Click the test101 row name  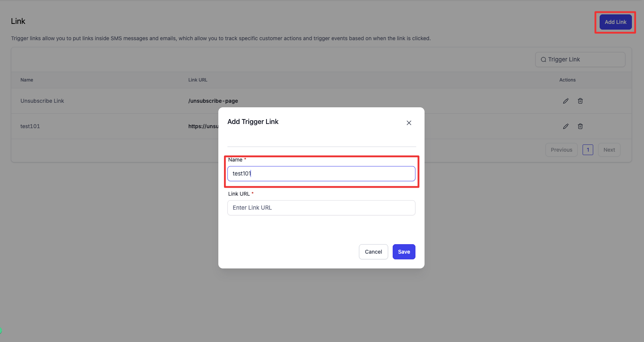coord(30,126)
